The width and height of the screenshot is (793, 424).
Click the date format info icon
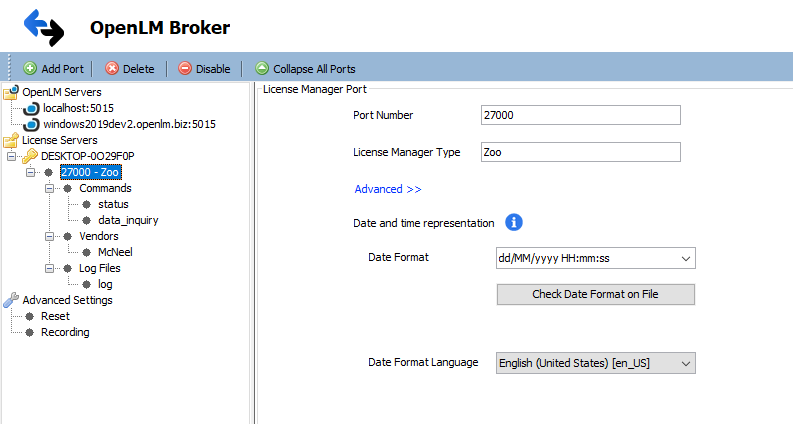[514, 222]
